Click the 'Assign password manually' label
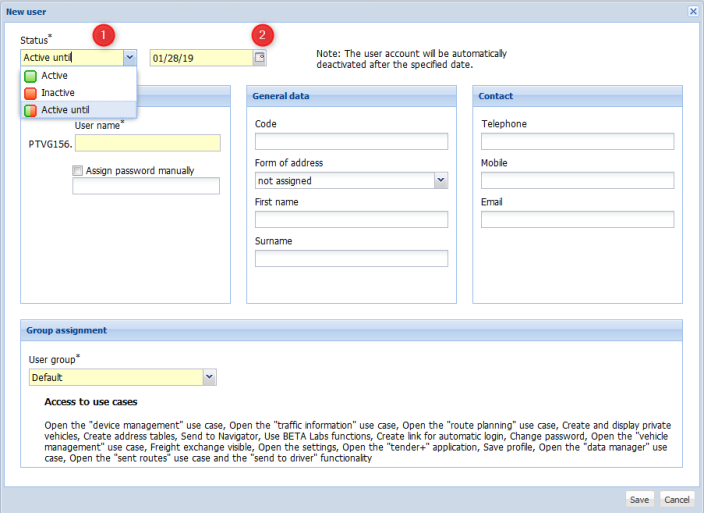Screen dimensions: 704x513 pos(140,171)
